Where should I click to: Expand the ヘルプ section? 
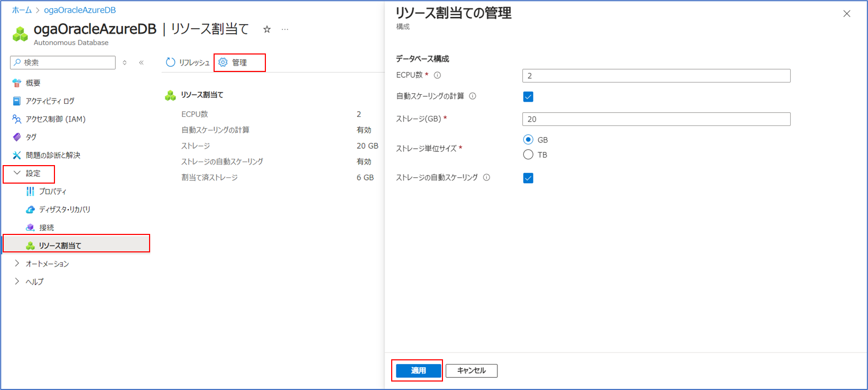click(17, 282)
